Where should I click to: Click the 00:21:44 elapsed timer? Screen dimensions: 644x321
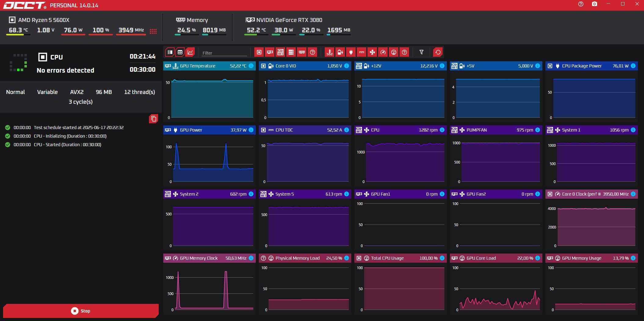[x=143, y=56]
